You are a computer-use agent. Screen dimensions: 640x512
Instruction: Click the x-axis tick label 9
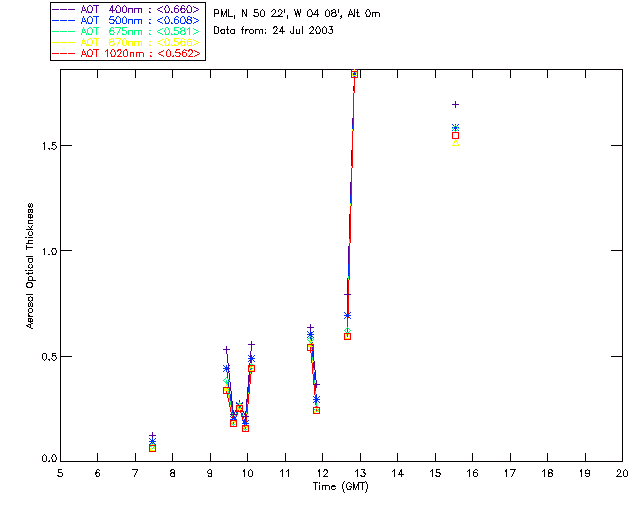(x=210, y=473)
